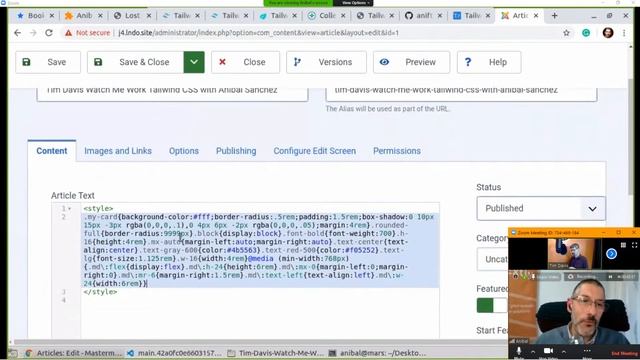The width and height of the screenshot is (640, 360).
Task: Open the Options tab
Action: click(184, 151)
